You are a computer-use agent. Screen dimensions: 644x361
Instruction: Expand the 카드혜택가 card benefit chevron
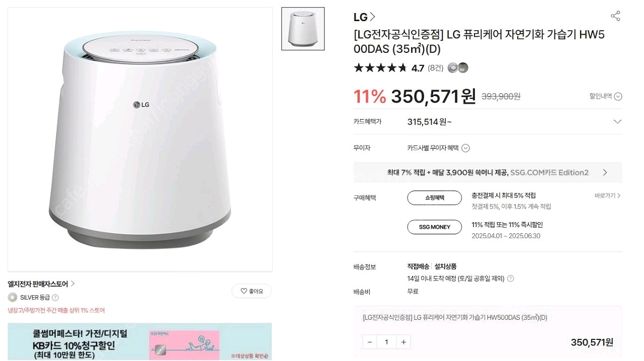[617, 121]
